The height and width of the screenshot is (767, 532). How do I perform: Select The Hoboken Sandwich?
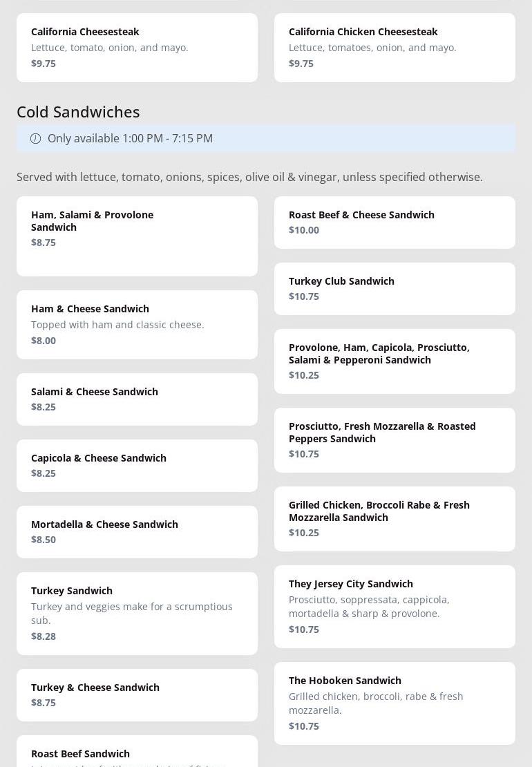(395, 703)
